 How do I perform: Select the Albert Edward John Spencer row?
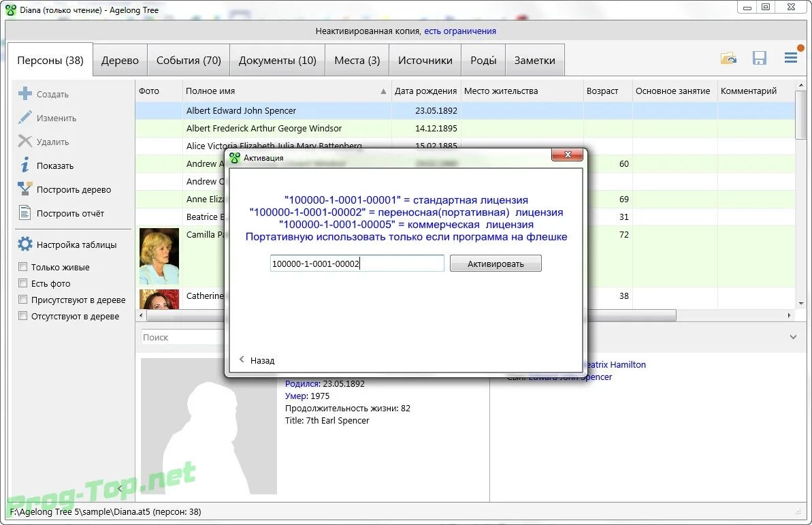pyautogui.click(x=465, y=110)
